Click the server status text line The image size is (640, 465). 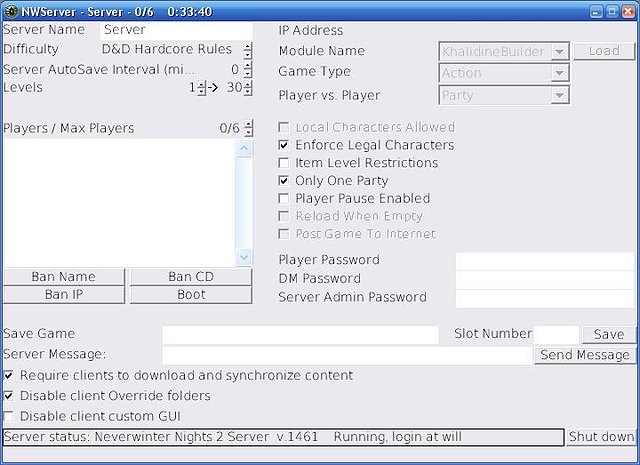(283, 437)
